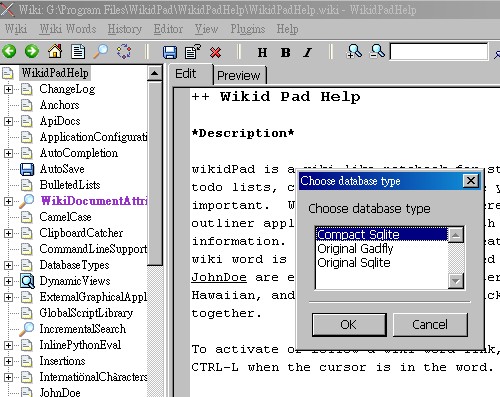Expand the InlinePythonEval tree node
The width and height of the screenshot is (500, 397).
(8, 345)
